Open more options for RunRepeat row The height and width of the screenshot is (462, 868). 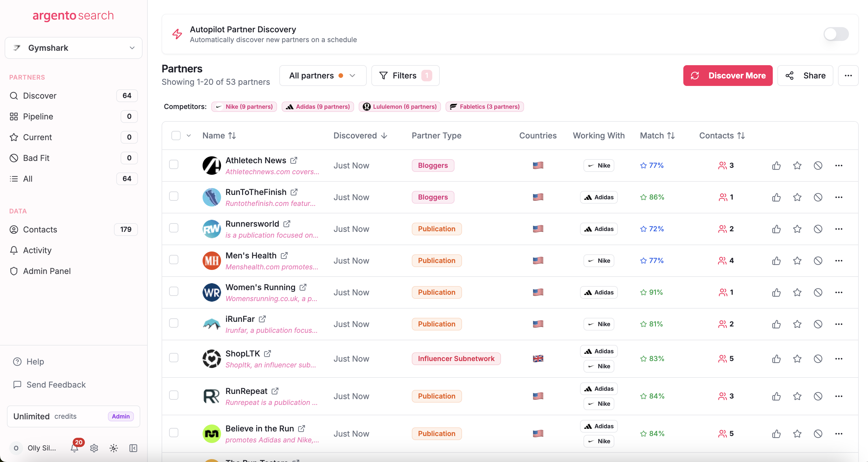tap(839, 396)
